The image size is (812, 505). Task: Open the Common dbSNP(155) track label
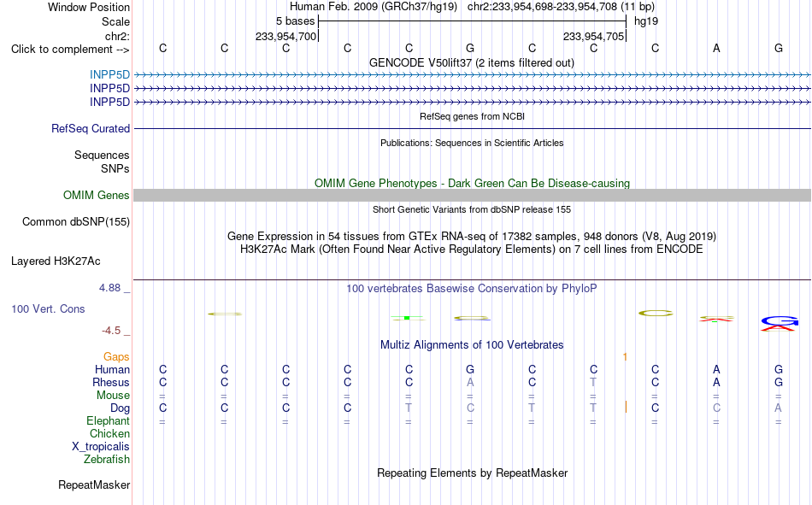(75, 221)
